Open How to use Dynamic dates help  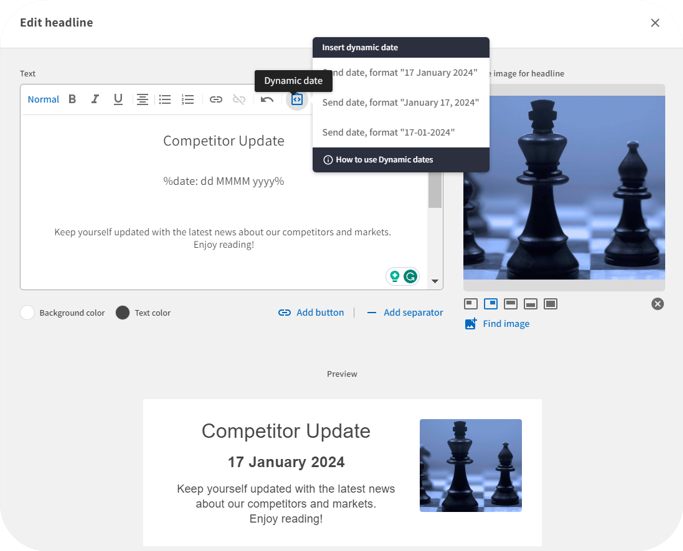point(378,160)
